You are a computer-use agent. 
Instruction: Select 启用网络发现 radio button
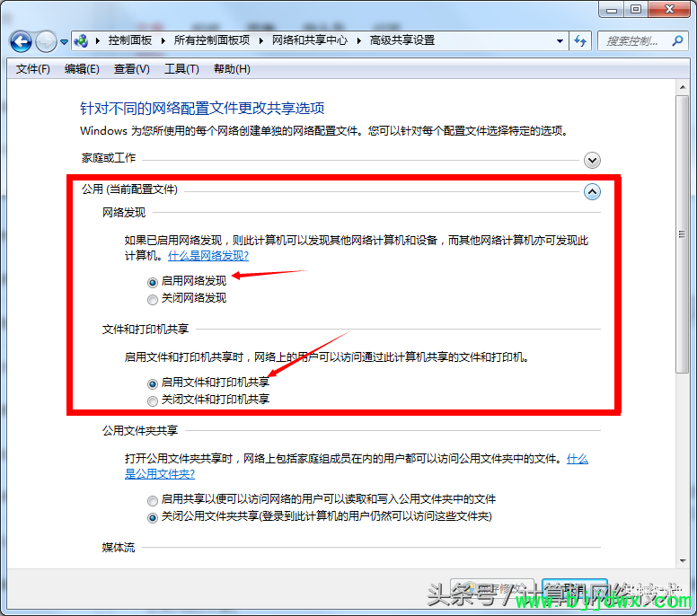[x=153, y=282]
